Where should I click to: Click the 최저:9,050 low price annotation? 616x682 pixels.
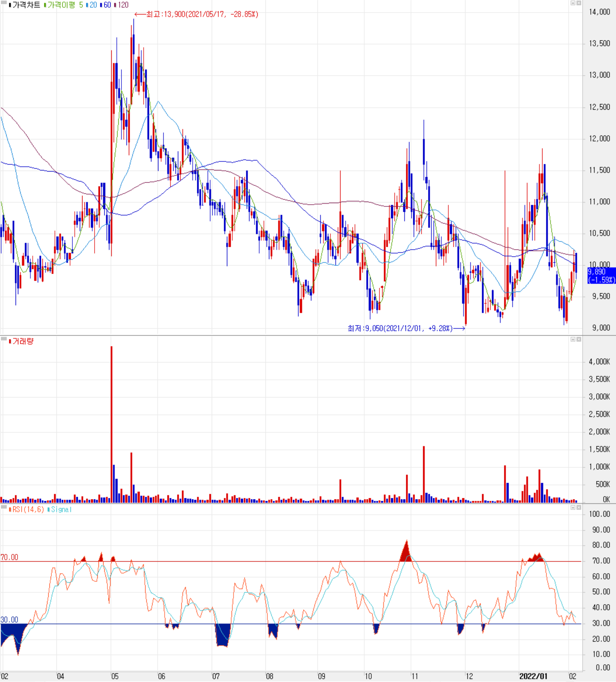pos(406,329)
